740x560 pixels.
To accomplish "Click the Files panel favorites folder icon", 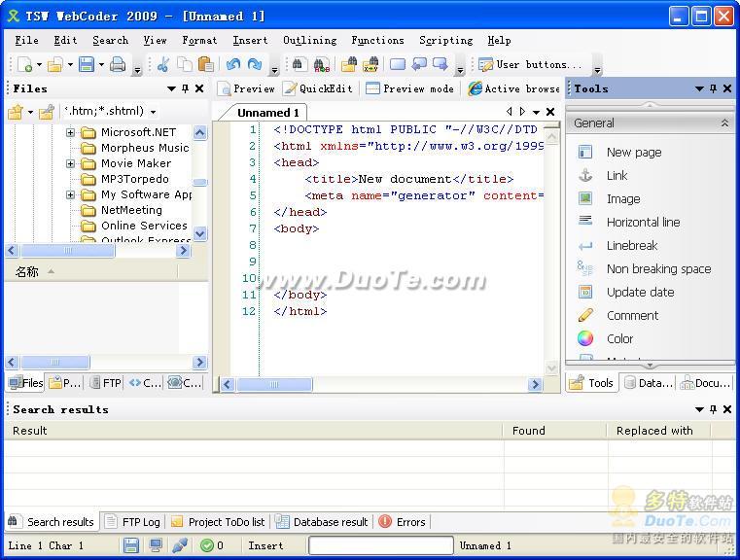I will tap(16, 112).
